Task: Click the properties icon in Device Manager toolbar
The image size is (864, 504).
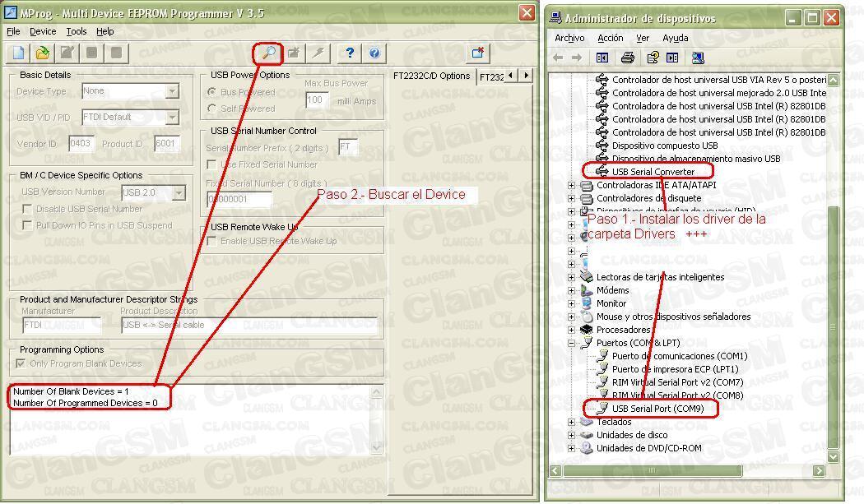Action: pyautogui.click(x=653, y=58)
